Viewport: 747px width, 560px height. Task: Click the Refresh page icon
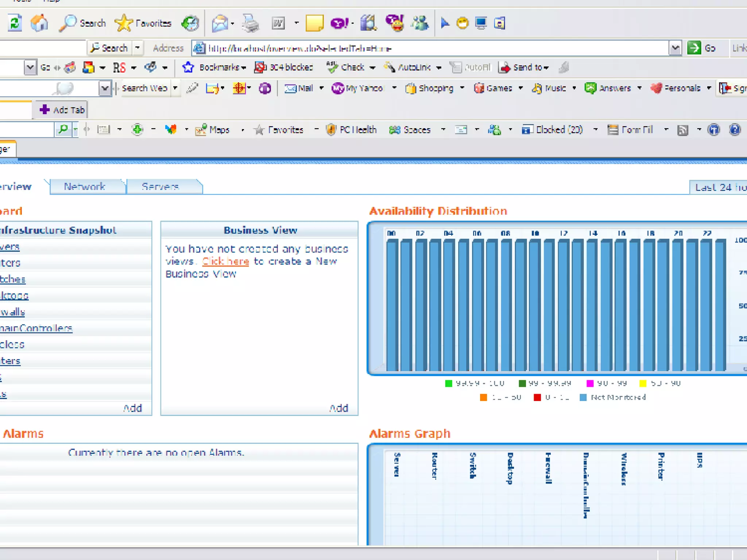click(x=15, y=23)
